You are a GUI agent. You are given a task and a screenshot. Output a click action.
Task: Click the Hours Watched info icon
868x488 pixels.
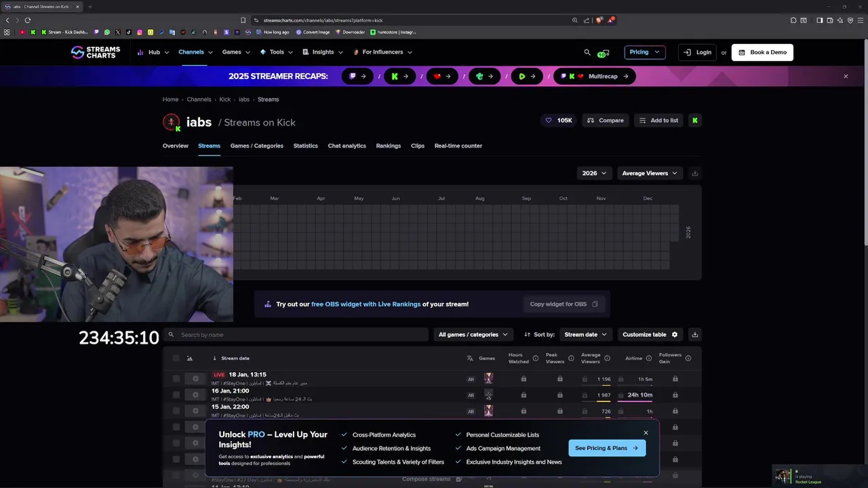coord(536,359)
